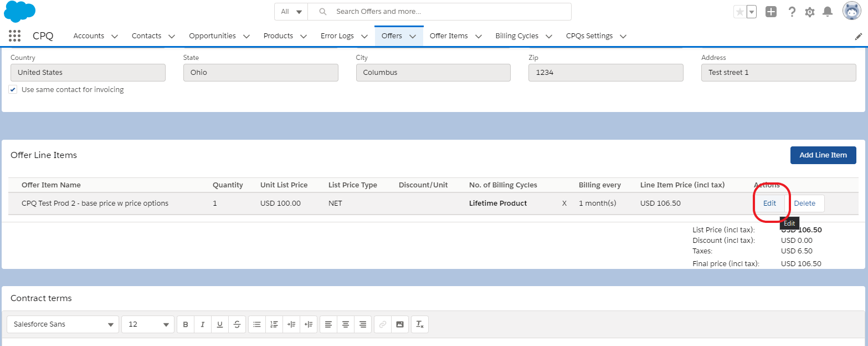Add this page to favorites with the star
This screenshot has width=868, height=346.
739,12
